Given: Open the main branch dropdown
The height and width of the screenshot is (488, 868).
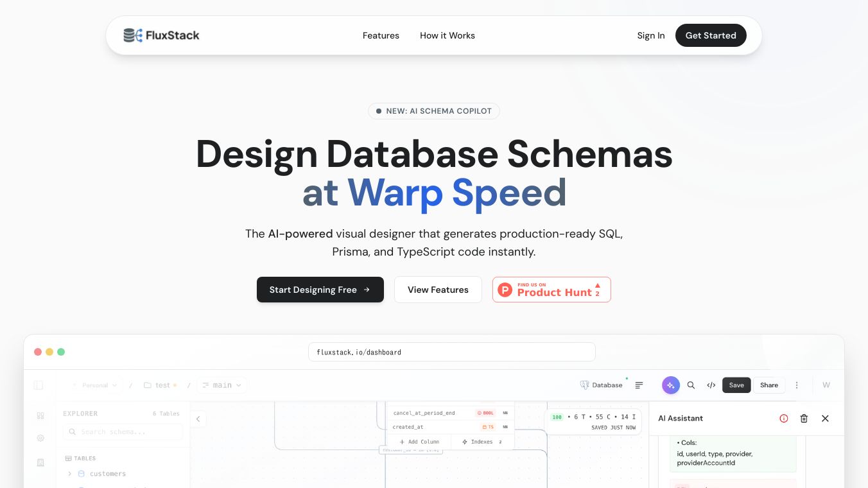Looking at the screenshot, I should (222, 385).
